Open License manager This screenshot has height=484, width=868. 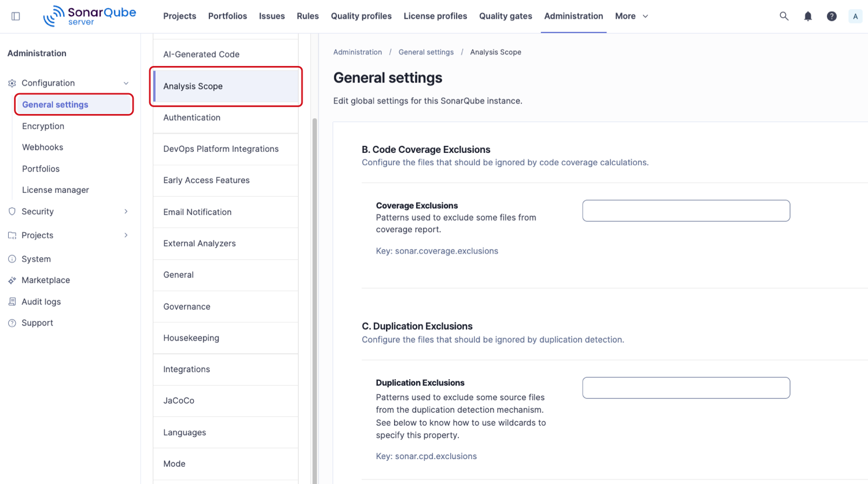pyautogui.click(x=56, y=190)
